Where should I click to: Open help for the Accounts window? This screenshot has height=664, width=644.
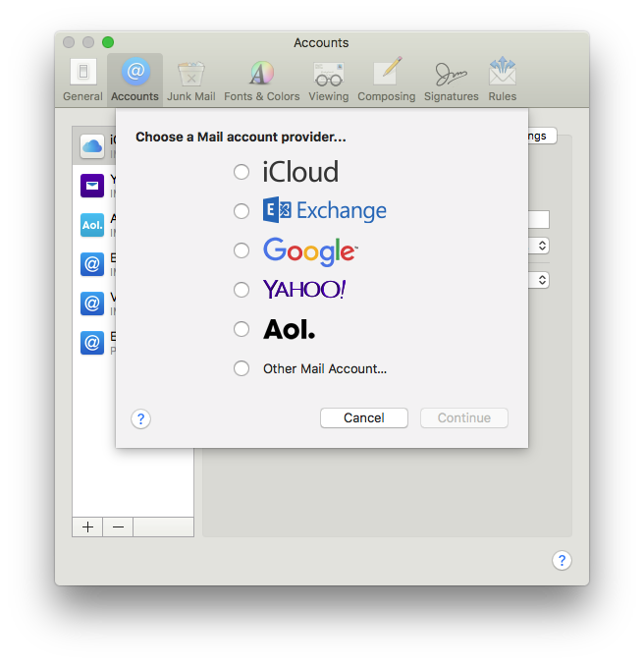click(x=562, y=560)
